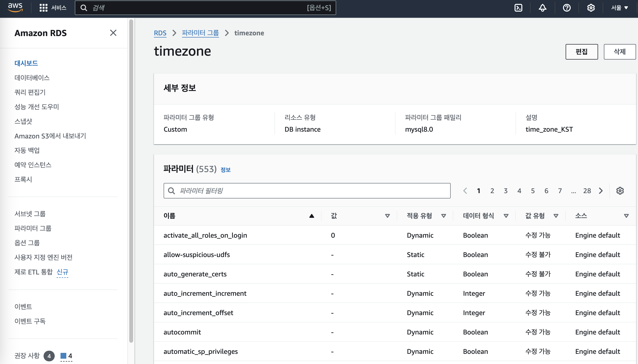Click the RDS breadcrumb link
The height and width of the screenshot is (364, 638).
(x=160, y=33)
